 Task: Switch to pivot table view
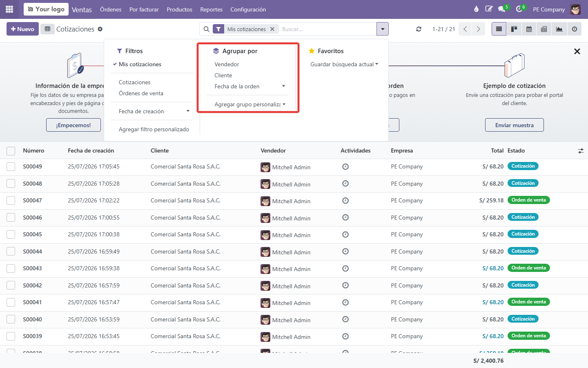click(544, 29)
